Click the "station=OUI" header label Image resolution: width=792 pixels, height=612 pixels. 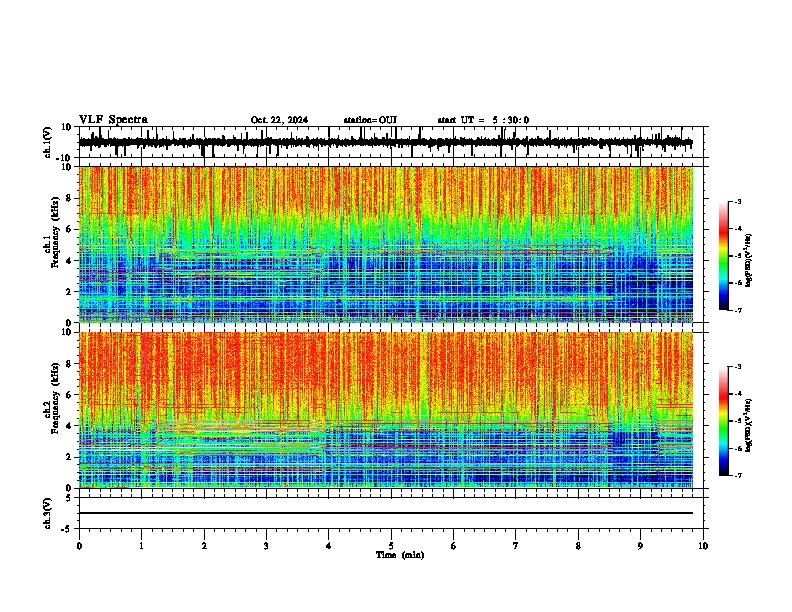[x=370, y=120]
